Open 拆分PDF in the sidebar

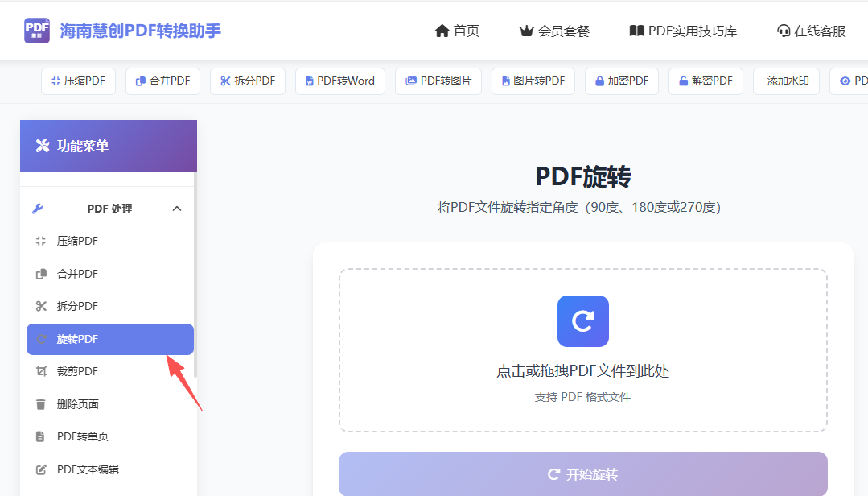point(109,306)
